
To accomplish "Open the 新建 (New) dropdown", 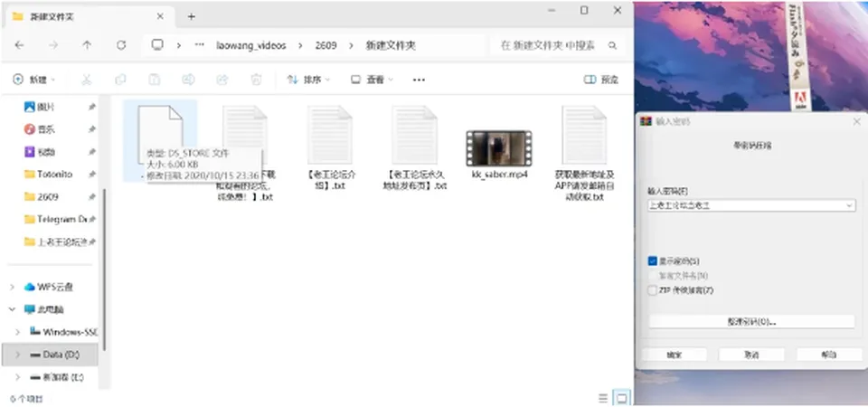I will point(34,80).
